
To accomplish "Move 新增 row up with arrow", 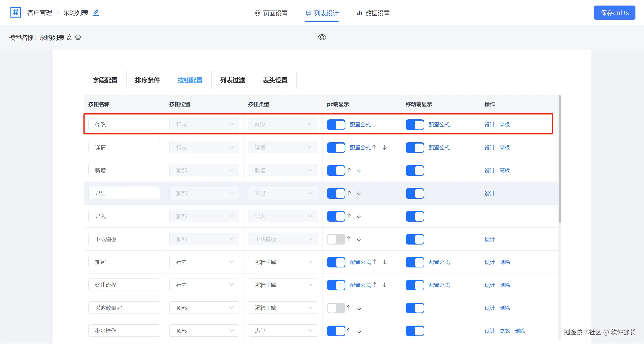I will click(x=349, y=170).
